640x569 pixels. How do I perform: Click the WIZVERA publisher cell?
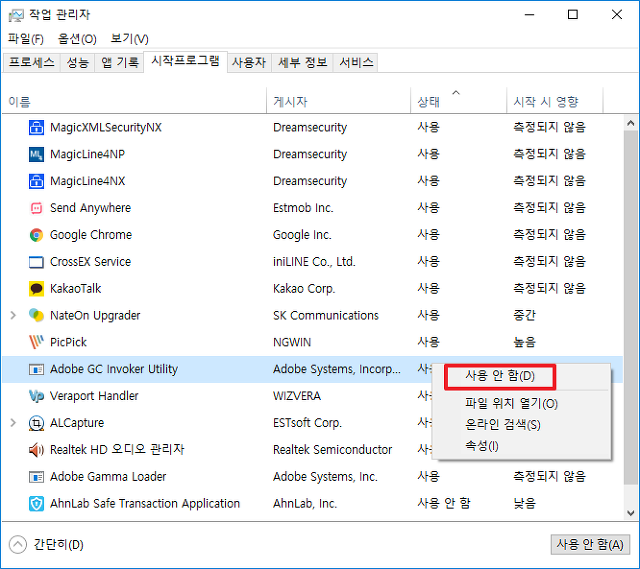(297, 396)
